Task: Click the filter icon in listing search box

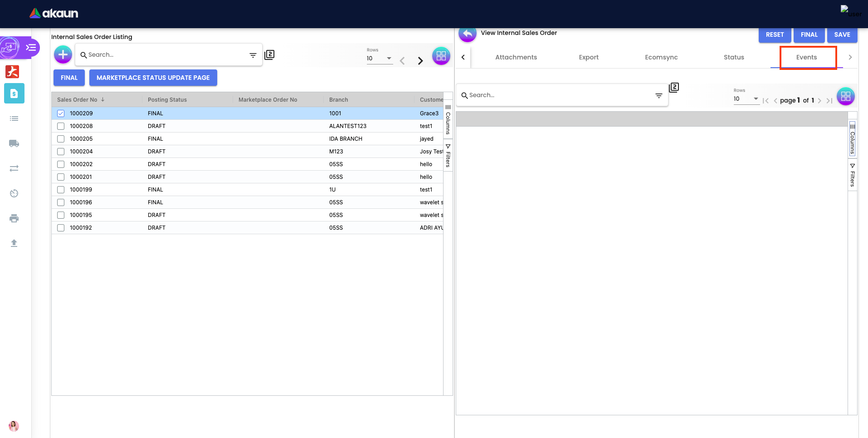Action: coord(253,55)
